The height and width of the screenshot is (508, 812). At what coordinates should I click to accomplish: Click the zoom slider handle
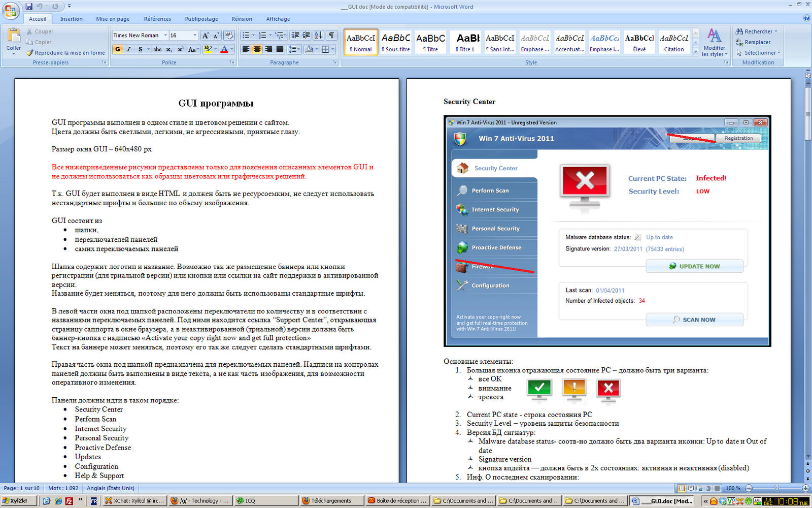coord(776,488)
